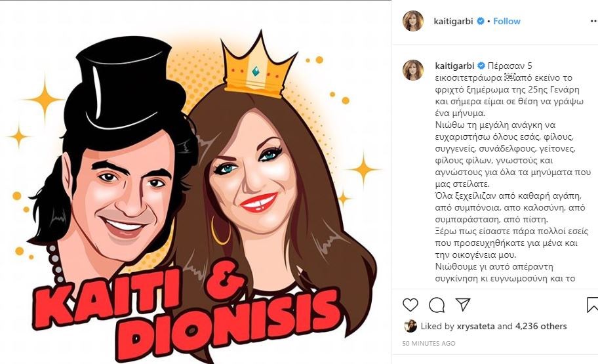
Task: Share post via paper plane icon
Action: click(x=463, y=304)
